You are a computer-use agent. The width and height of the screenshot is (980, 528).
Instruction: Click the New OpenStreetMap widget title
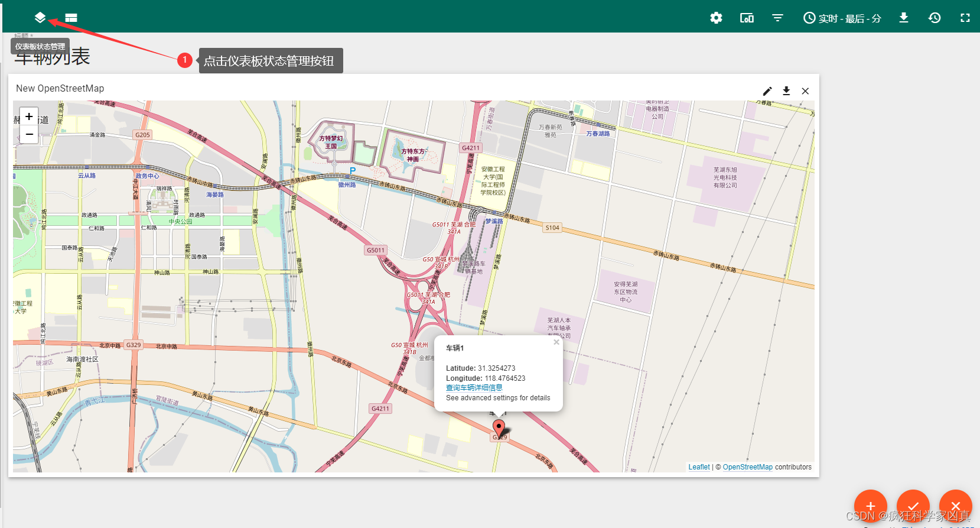pos(60,88)
